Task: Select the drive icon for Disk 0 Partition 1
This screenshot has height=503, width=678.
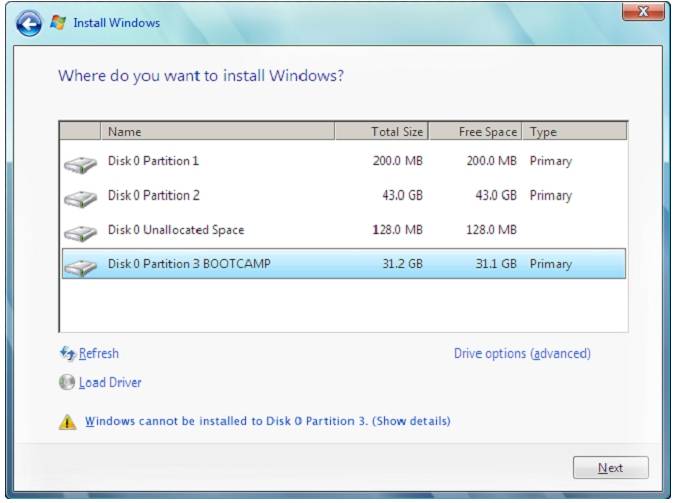Action: [x=80, y=163]
